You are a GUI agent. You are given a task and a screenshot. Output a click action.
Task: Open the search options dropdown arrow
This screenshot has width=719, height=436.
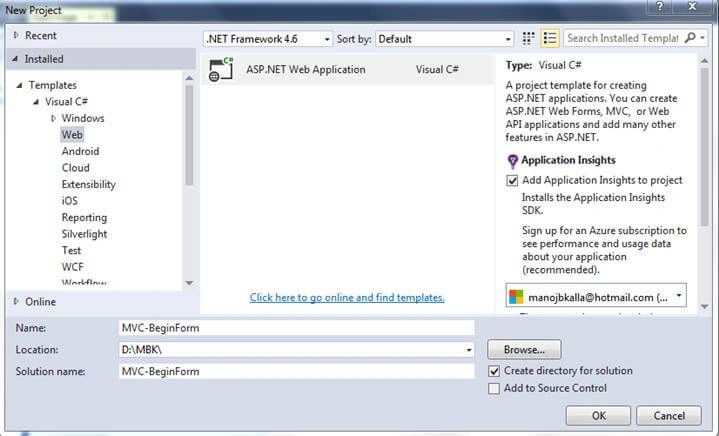click(x=702, y=38)
